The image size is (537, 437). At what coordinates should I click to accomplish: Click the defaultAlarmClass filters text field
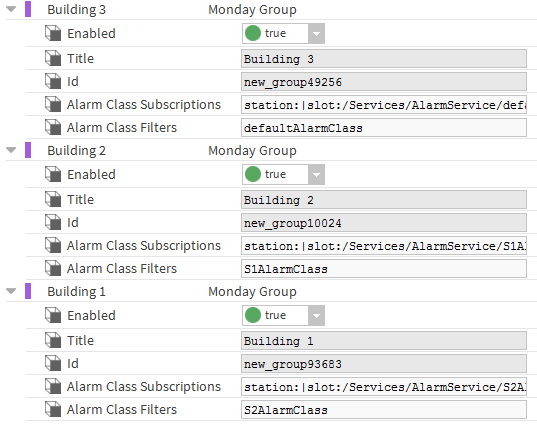[384, 128]
